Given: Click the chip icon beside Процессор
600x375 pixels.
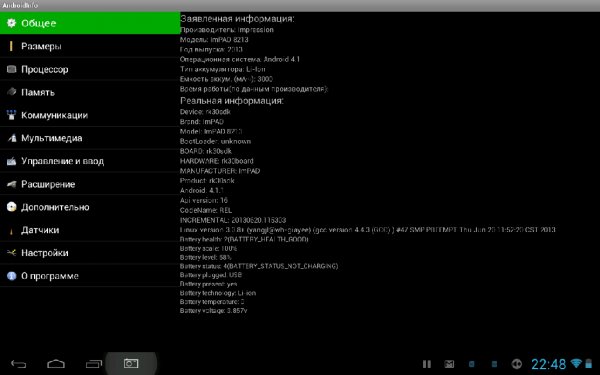Looking at the screenshot, I should coord(11,69).
